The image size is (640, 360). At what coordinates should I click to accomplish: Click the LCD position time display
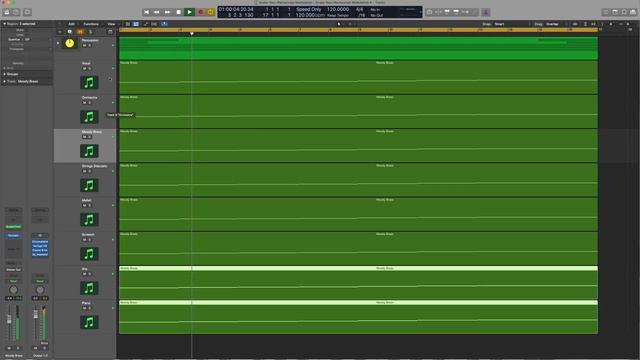[236, 9]
